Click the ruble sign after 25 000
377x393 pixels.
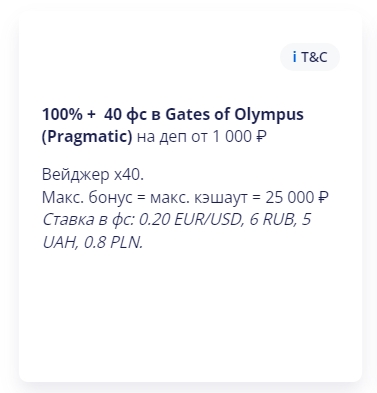pos(323,197)
